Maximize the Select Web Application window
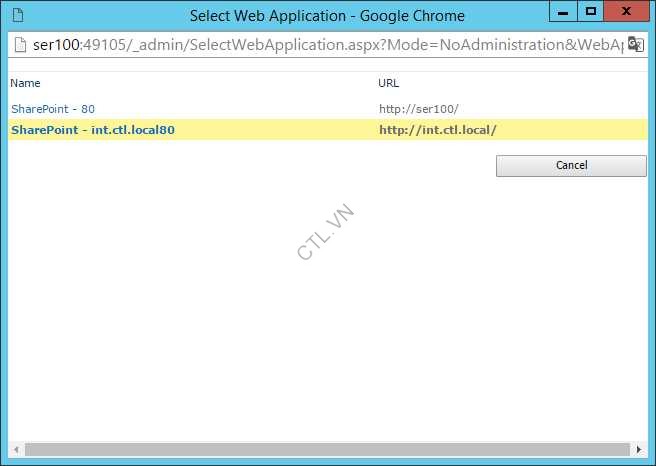 tap(591, 11)
